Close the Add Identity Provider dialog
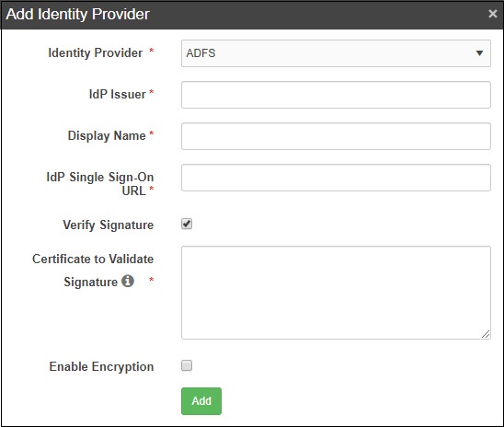This screenshot has height=427, width=504. point(492,14)
